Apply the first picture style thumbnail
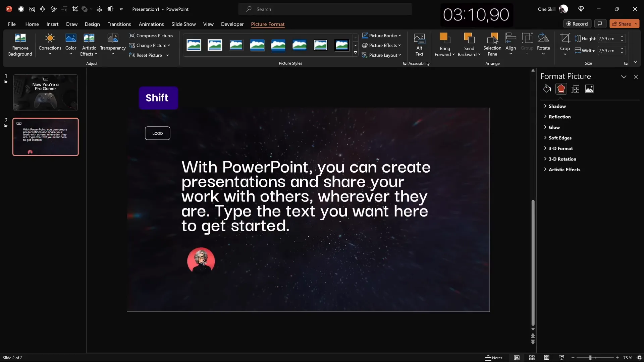Image resolution: width=644 pixels, height=362 pixels. 194,45
